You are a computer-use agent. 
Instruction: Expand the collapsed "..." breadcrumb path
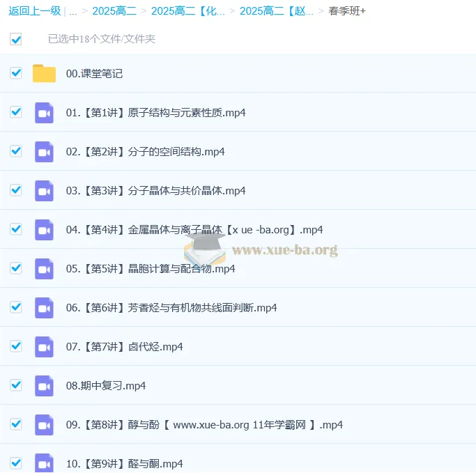tap(73, 11)
